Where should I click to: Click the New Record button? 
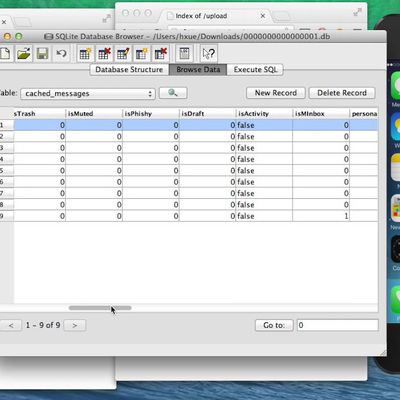point(276,93)
